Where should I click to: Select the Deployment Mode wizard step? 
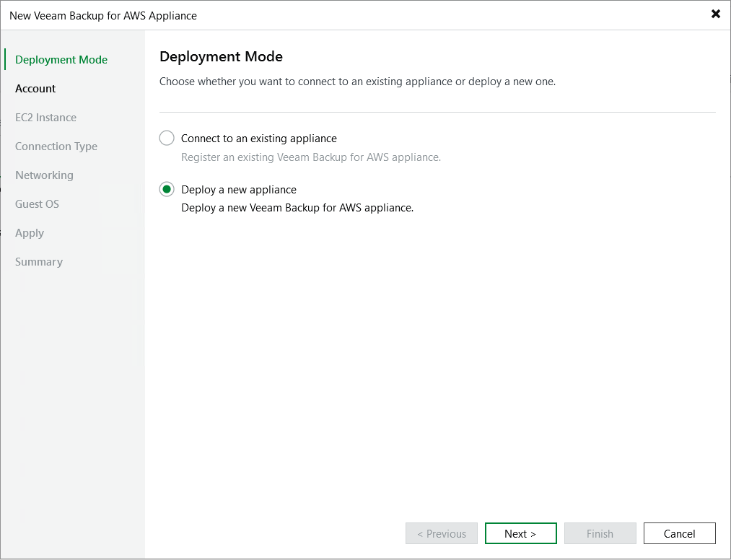(61, 59)
